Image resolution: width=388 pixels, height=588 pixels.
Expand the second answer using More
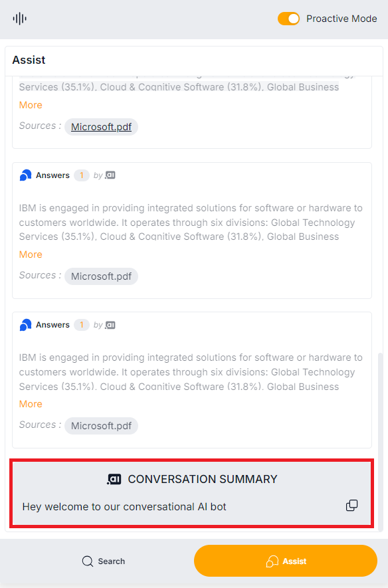(x=30, y=254)
